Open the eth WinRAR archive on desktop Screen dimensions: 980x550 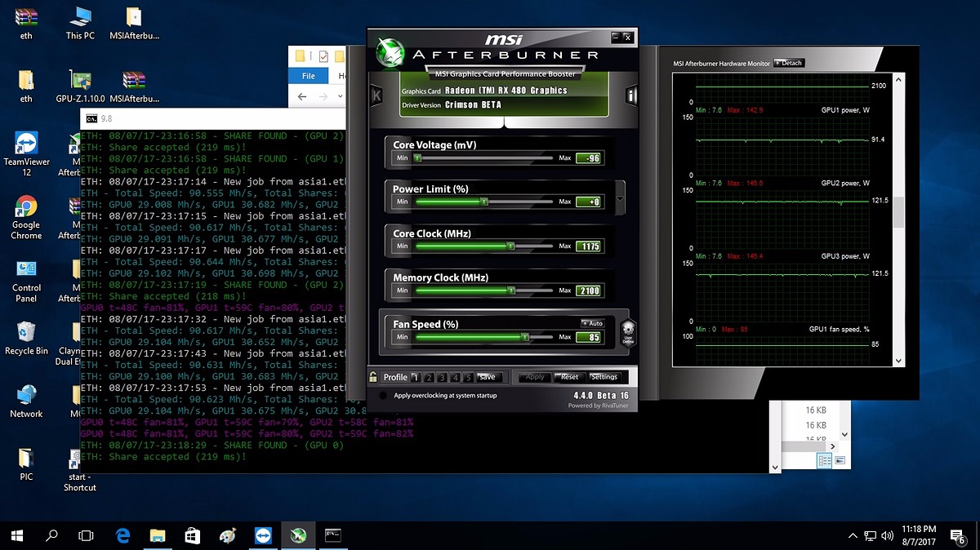pyautogui.click(x=26, y=22)
